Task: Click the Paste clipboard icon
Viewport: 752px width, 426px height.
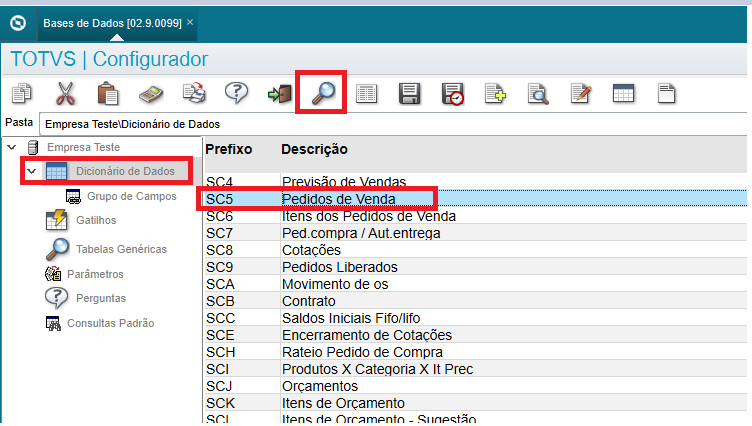Action: [x=107, y=93]
